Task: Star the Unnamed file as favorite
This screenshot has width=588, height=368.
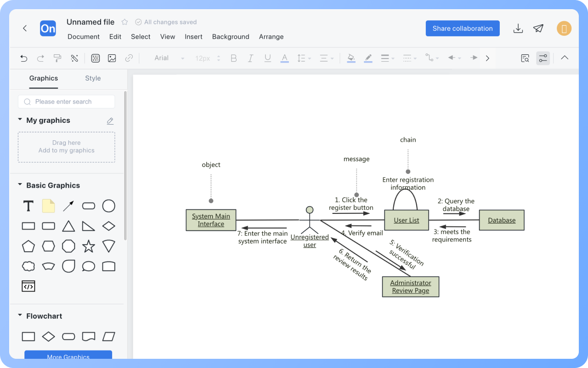Action: [124, 22]
